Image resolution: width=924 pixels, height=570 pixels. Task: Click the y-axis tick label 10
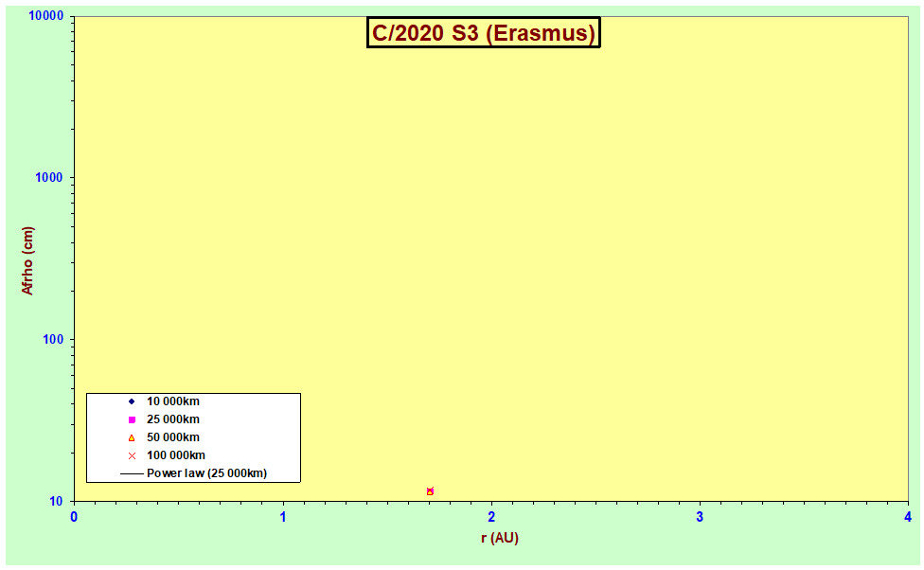57,501
